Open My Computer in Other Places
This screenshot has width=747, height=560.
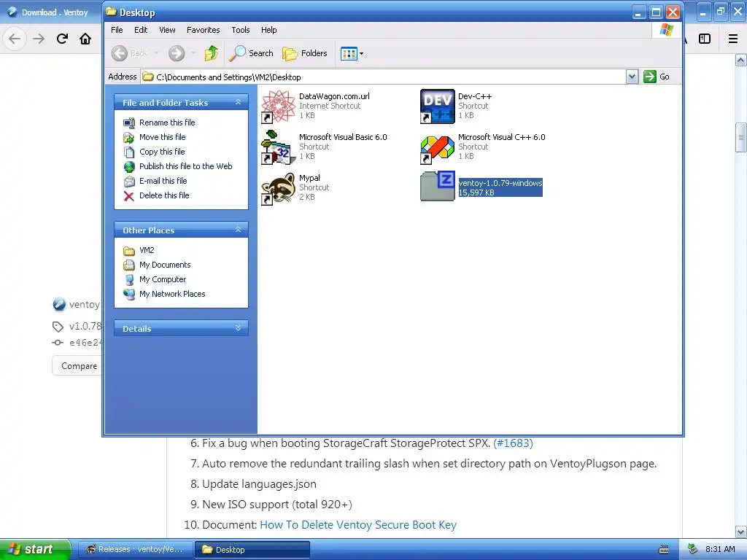(163, 279)
